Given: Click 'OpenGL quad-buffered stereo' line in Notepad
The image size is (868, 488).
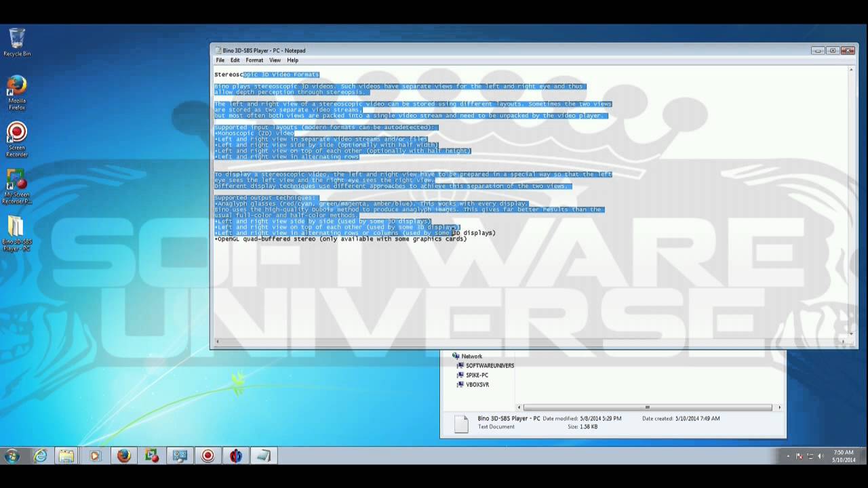Looking at the screenshot, I should click(340, 239).
